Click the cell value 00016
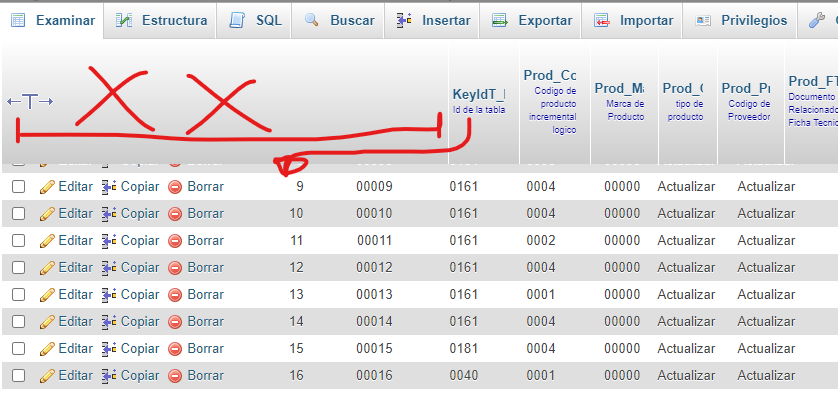 coord(374,375)
